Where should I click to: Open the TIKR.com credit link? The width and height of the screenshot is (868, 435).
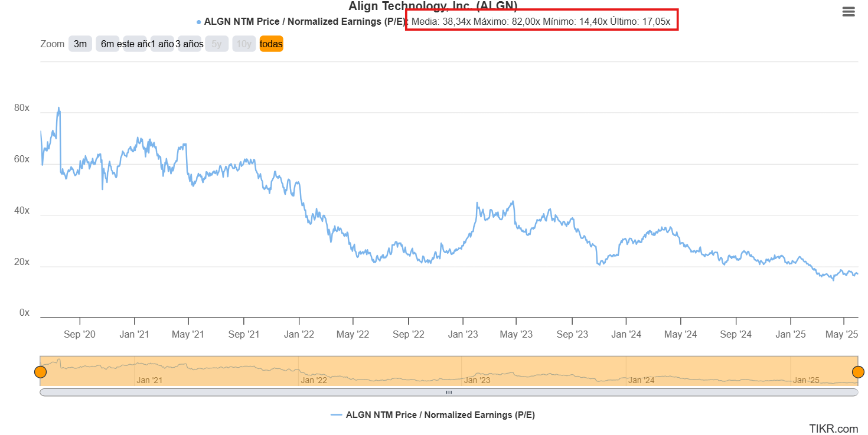pos(834,429)
